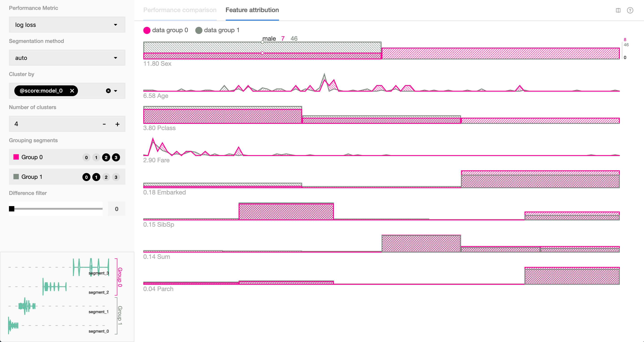This screenshot has width=644, height=342.
Task: Toggle segment 0 in Group 0
Action: tap(86, 158)
